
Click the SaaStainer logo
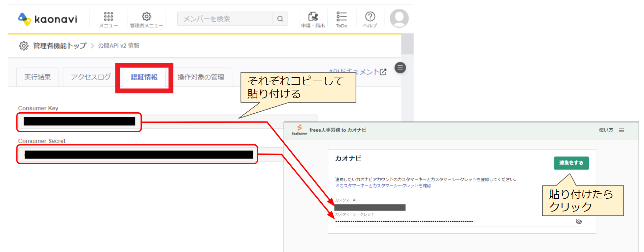coord(299,130)
